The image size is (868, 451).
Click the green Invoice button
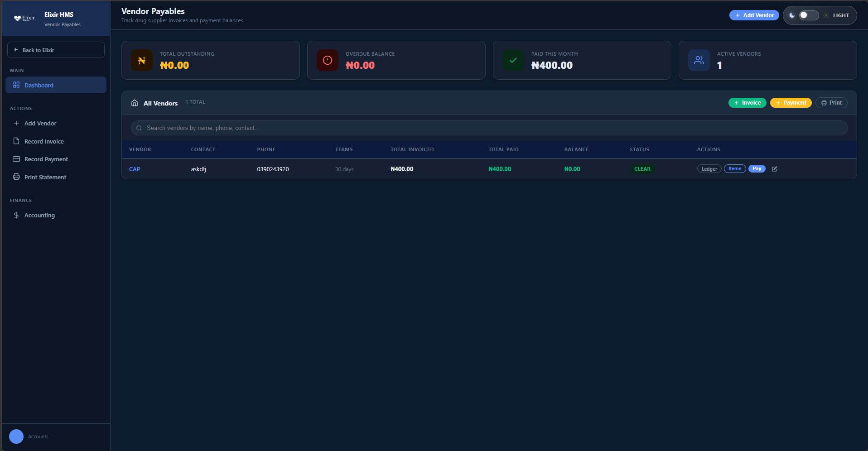(747, 103)
